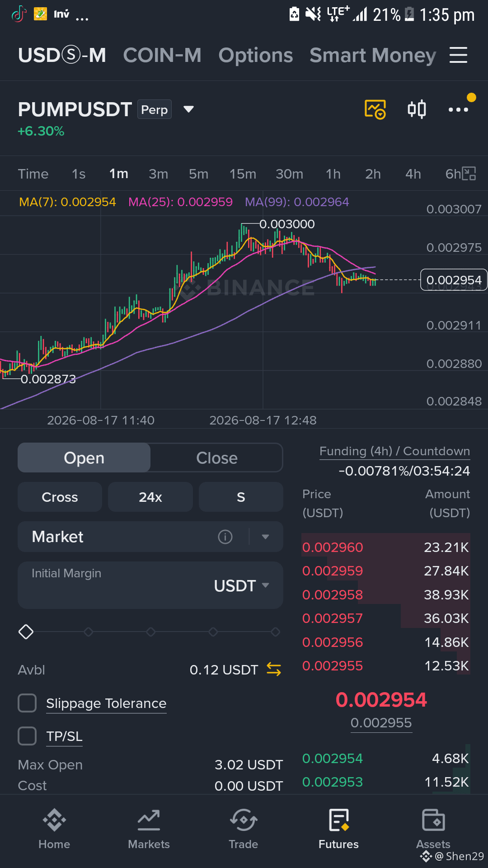Select the 1s chart interval
The height and width of the screenshot is (868, 488).
tap(79, 174)
